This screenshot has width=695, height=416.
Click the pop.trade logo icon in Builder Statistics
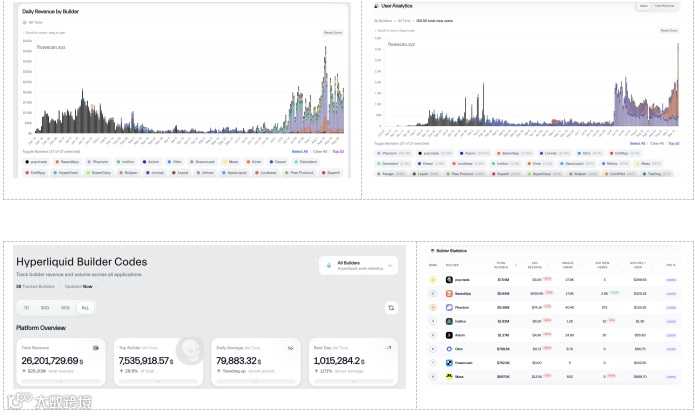tap(449, 280)
